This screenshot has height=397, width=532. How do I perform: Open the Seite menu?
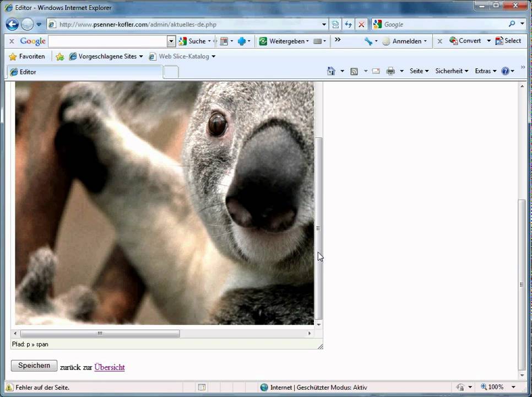click(419, 71)
